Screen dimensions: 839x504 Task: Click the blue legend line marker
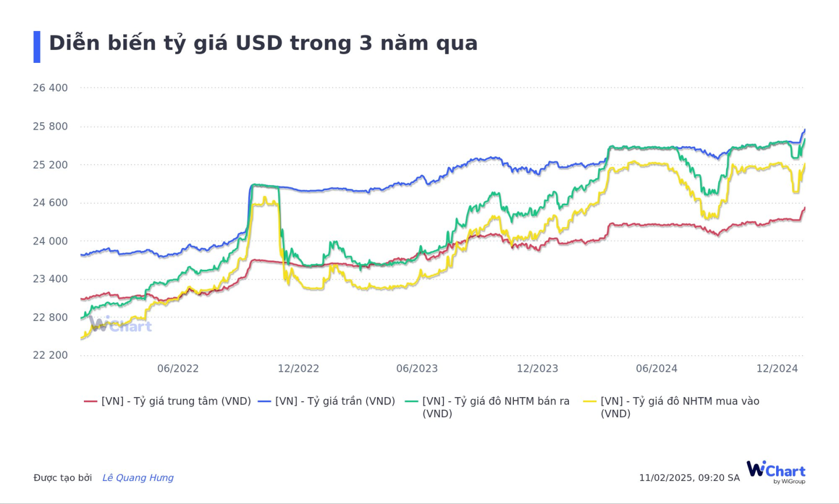click(x=265, y=402)
